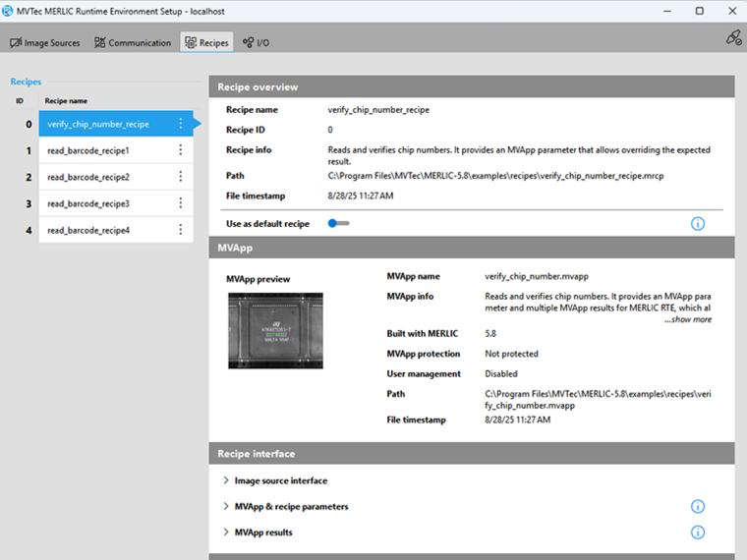Open options menu for verify_chip_number_recipe
This screenshot has height=560, width=747.
click(x=181, y=124)
